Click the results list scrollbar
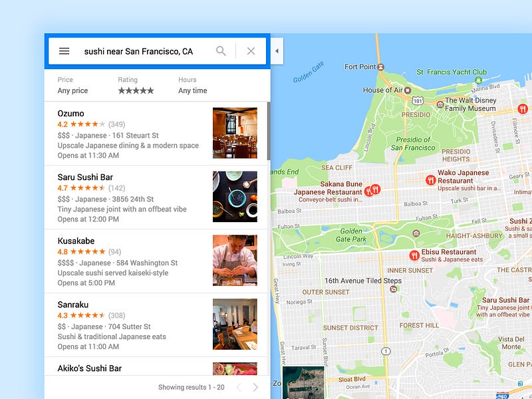Screen dimensions: 532x399 269,131
